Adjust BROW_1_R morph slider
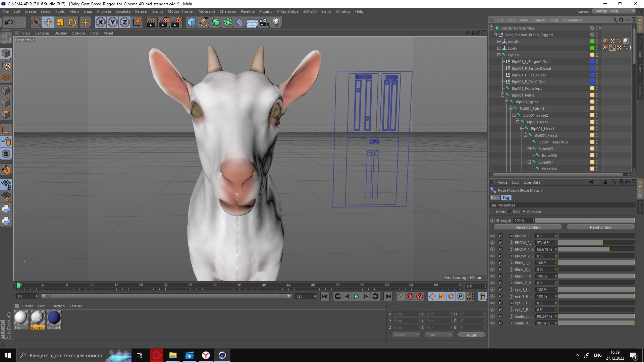Image resolution: width=644 pixels, height=362 pixels. click(x=596, y=249)
